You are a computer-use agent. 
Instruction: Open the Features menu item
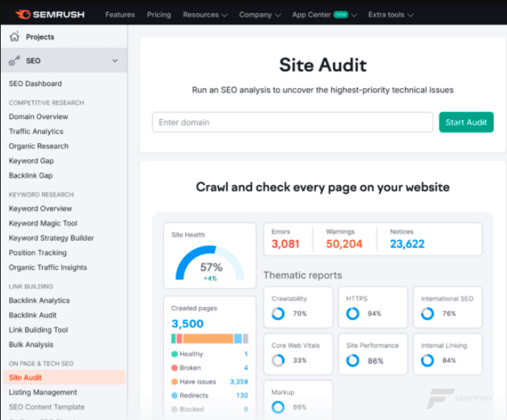point(120,15)
